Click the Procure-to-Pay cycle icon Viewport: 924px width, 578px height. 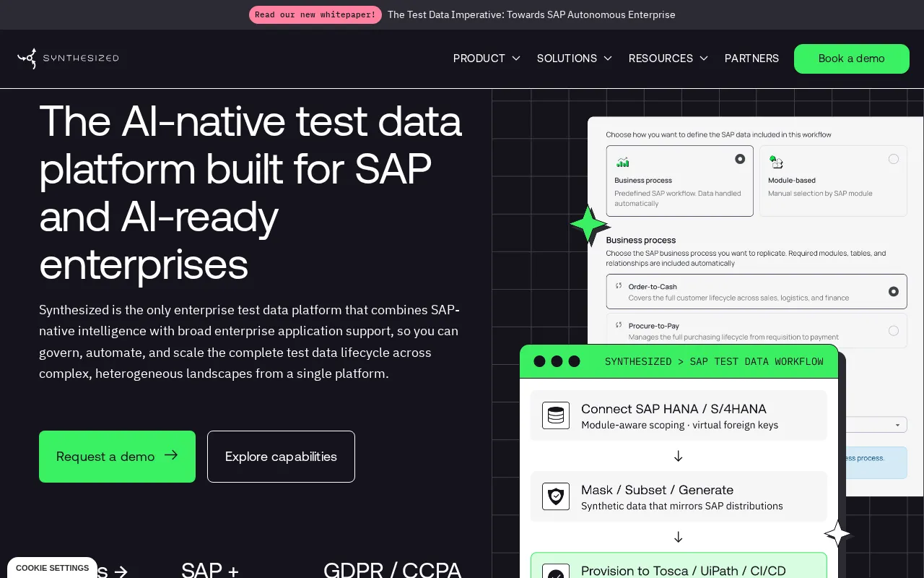619,325
